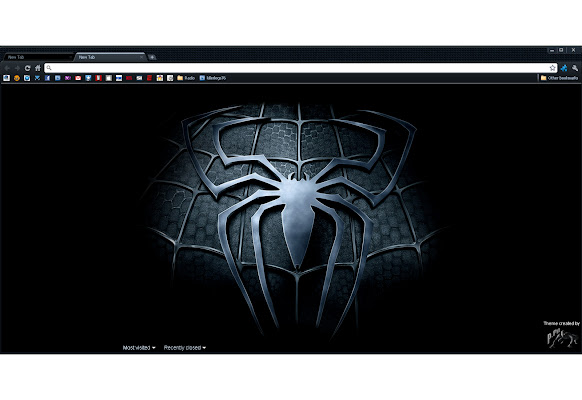Open the orange round face bookmark icon
The height and width of the screenshot is (400, 582).
tap(17, 78)
